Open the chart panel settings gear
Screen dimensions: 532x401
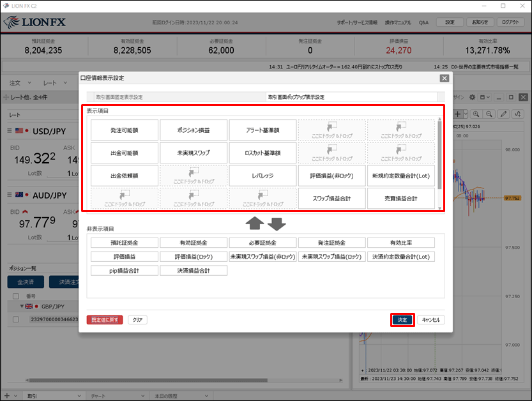click(472, 97)
